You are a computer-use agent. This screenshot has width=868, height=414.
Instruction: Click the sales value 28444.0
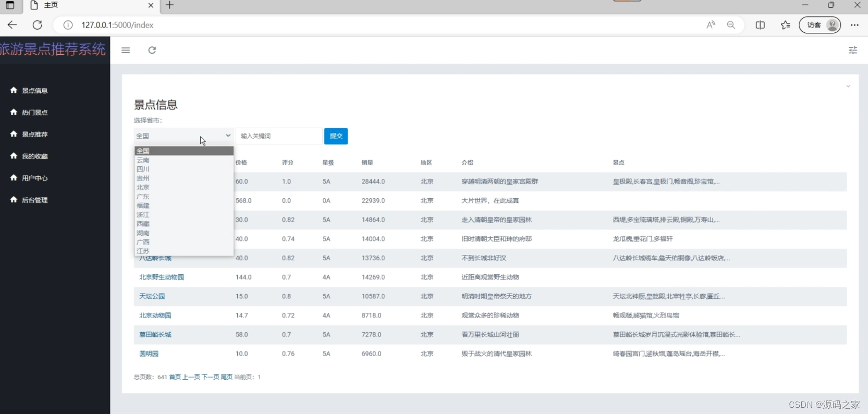point(373,181)
